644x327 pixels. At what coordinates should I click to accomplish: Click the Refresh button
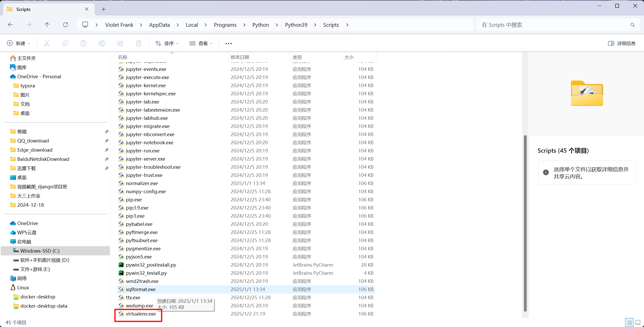pos(66,25)
